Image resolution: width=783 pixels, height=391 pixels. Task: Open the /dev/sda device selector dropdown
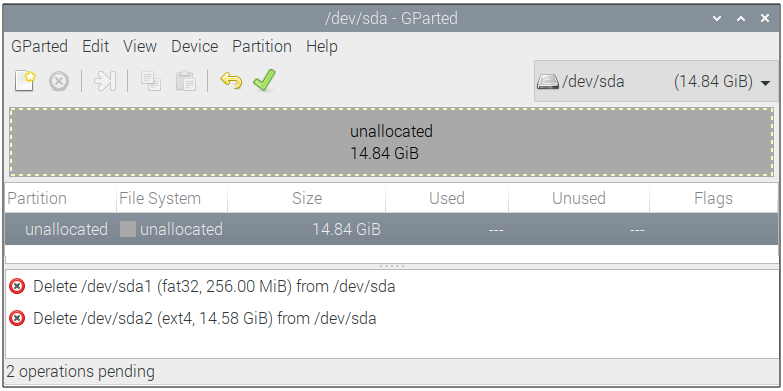[x=656, y=81]
